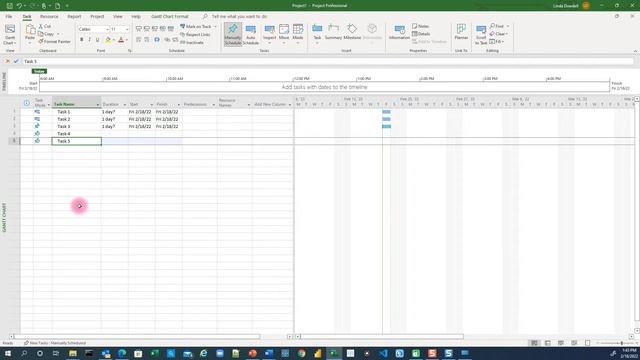This screenshot has width=640, height=360.
Task: Apply the red font color
Action: click(x=121, y=40)
